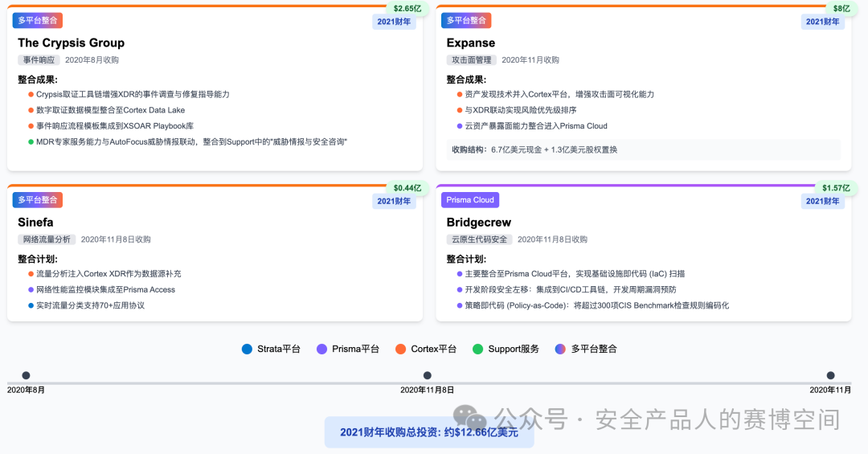Click the Cortex平台 orange legend dot

tap(401, 349)
